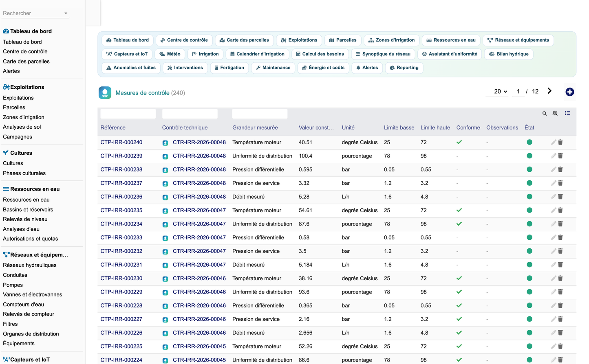Open Alertes in the sidebar
Screen dimensions: 589x364
[11, 71]
